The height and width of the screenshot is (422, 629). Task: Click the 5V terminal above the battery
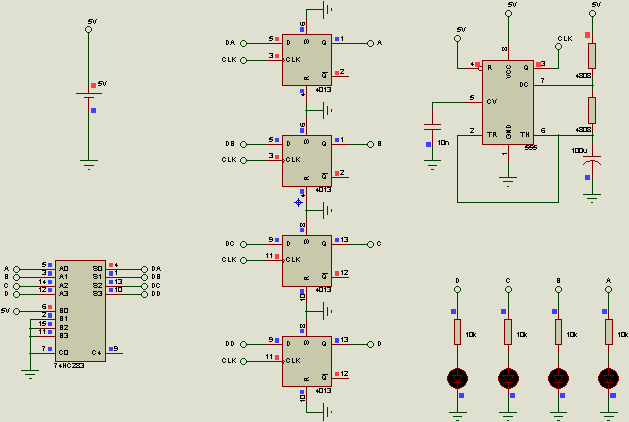[89, 29]
